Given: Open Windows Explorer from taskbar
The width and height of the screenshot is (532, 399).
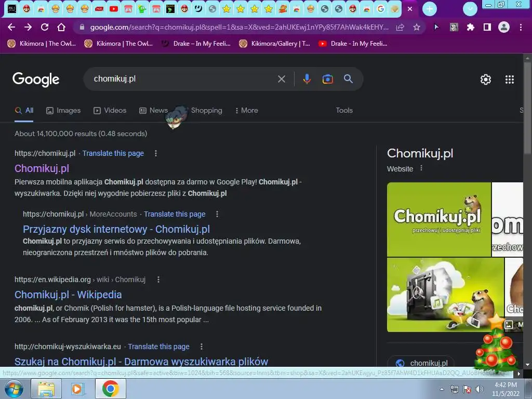Looking at the screenshot, I should 46,389.
